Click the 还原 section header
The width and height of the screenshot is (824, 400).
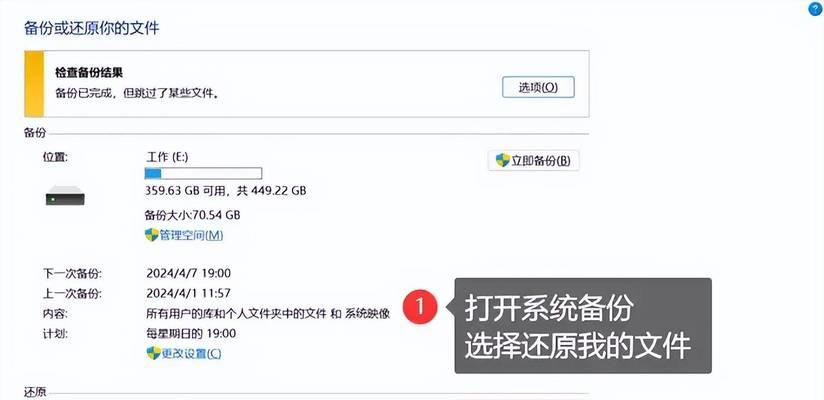point(35,392)
